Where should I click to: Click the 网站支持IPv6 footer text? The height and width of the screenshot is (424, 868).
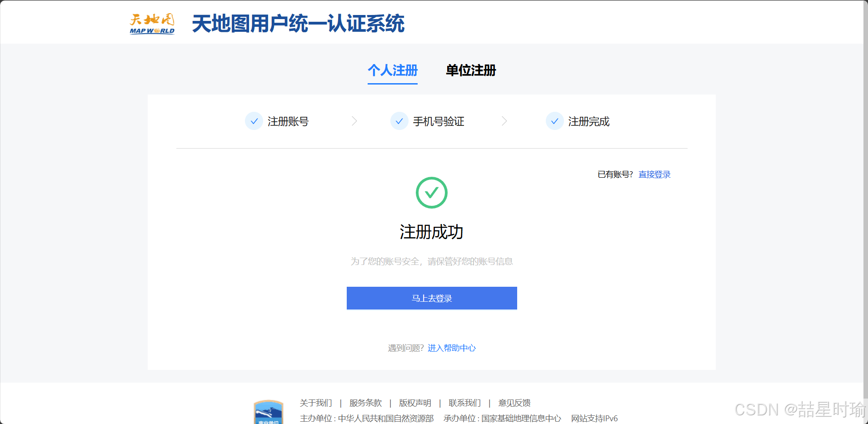(594, 419)
